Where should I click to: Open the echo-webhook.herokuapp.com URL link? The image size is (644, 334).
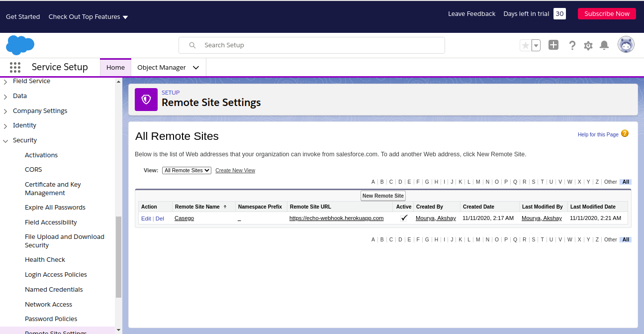336,219
